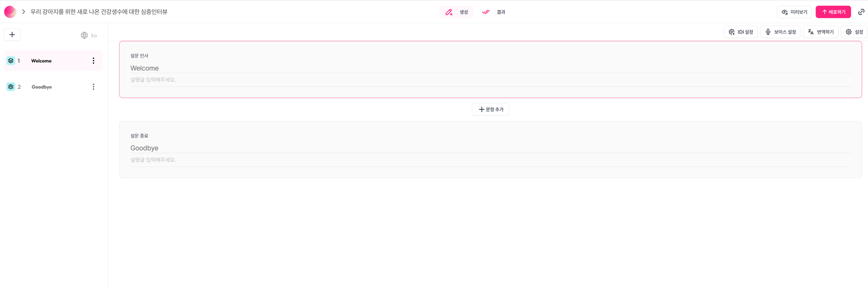The width and height of the screenshot is (868, 289).
Task: Click the 설문 종료 label
Action: point(139,136)
